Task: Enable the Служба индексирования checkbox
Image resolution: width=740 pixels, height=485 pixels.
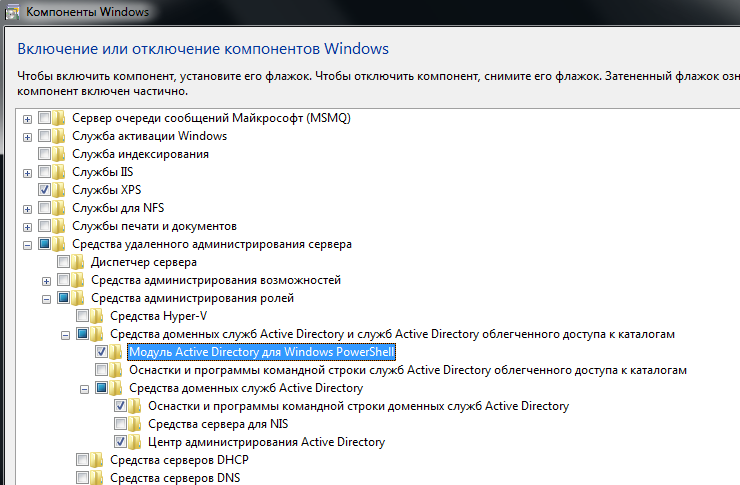Action: (x=44, y=154)
